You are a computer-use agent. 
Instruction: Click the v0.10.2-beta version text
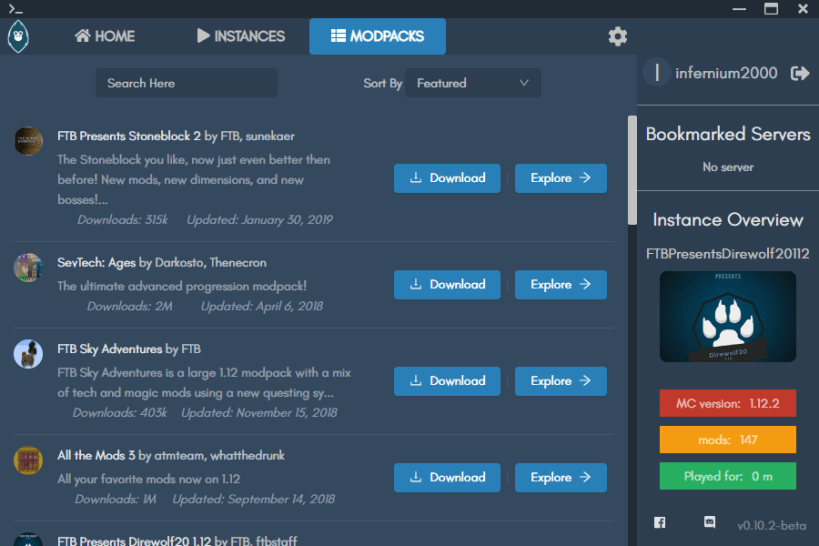pyautogui.click(x=771, y=526)
